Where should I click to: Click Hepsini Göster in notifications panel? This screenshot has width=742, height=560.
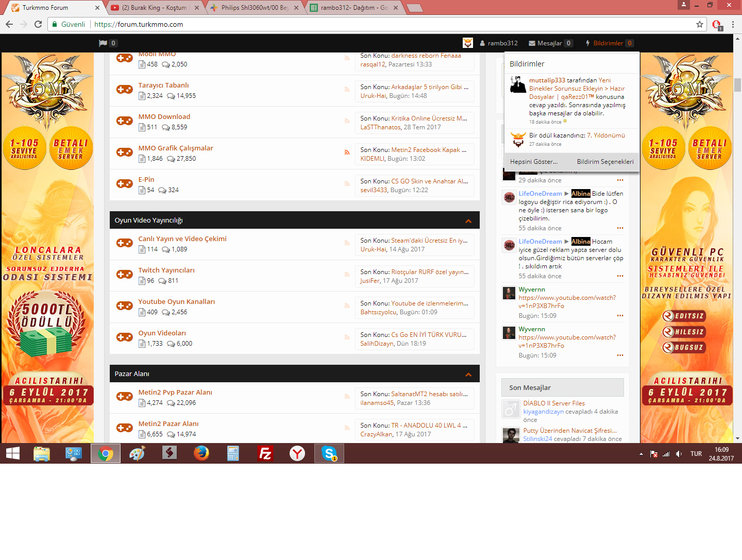534,162
